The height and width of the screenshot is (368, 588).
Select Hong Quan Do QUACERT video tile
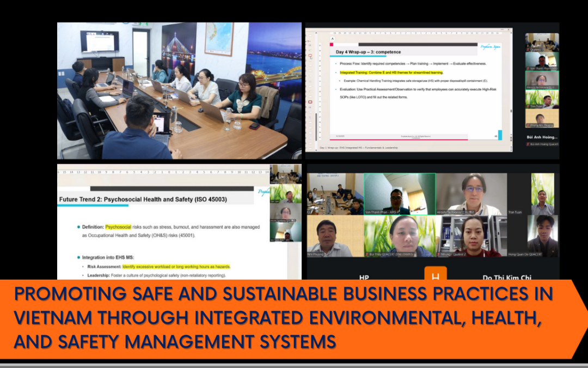(x=542, y=236)
